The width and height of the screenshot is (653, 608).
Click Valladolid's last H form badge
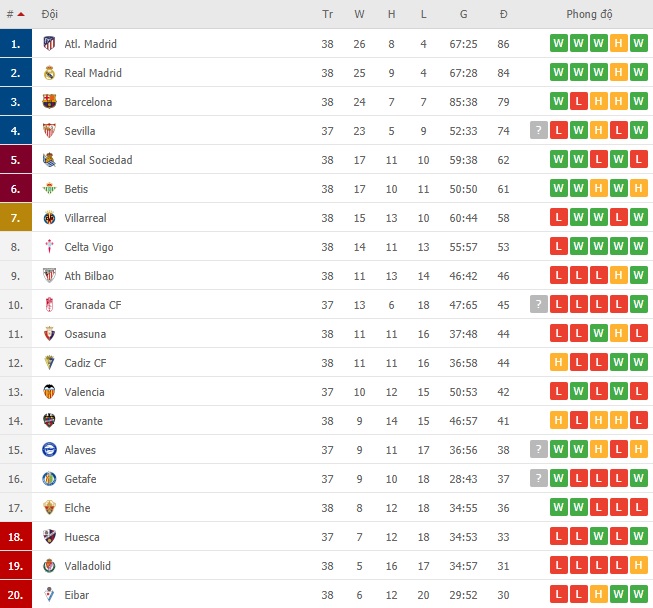[x=638, y=566]
